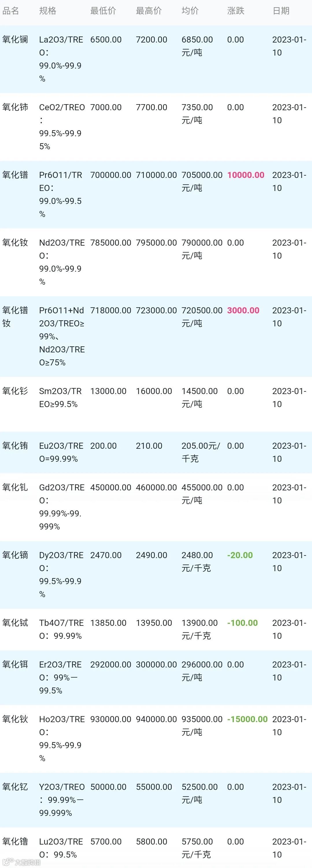
Task: Click the red 3000.00 change for 氧化镨钕
Action: (x=243, y=310)
